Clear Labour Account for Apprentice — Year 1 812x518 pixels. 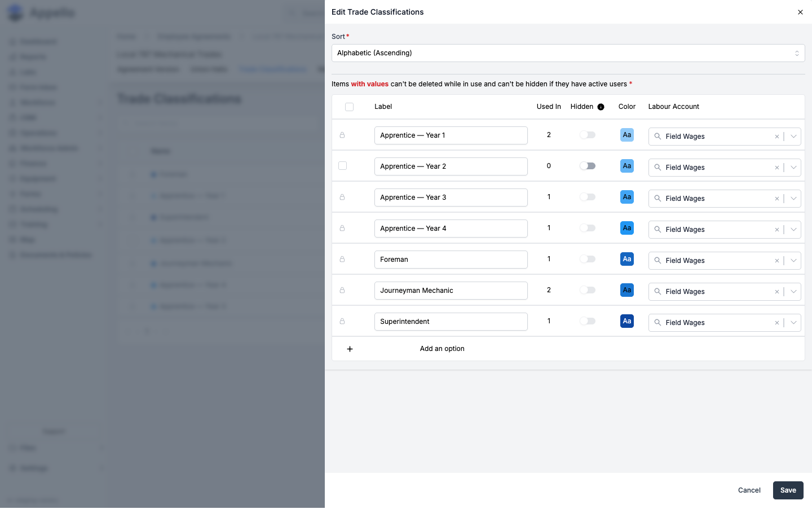click(777, 137)
